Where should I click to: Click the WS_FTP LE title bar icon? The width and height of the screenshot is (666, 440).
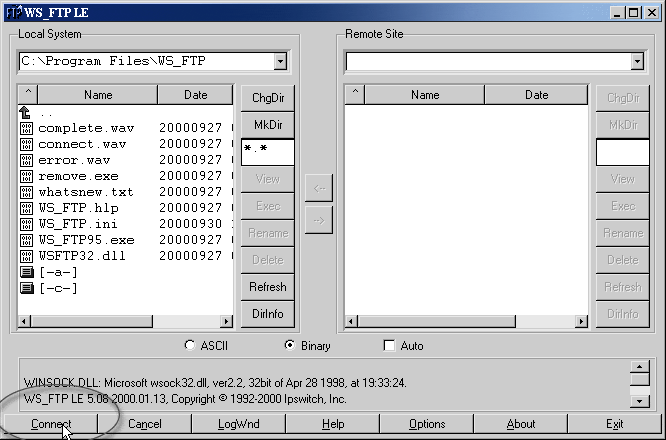coord(14,12)
